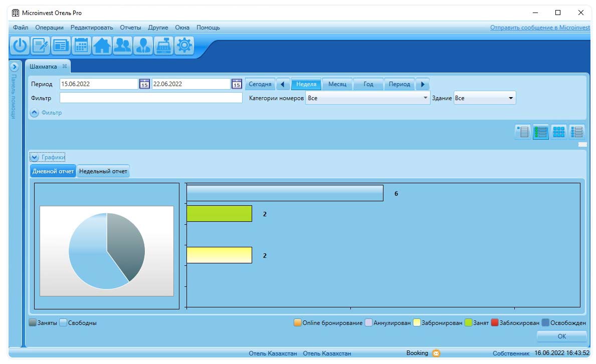The image size is (596, 364).
Task: Open the calendar icon in the toolbar
Action: pyautogui.click(x=81, y=46)
